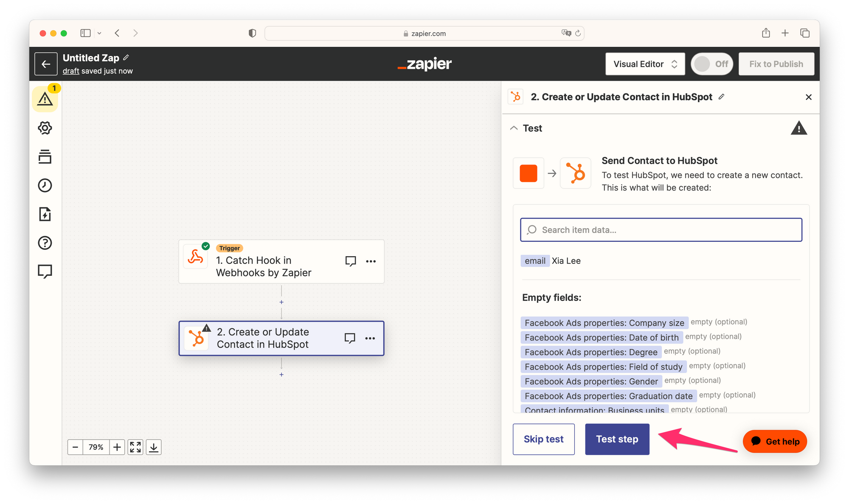Open the Zap details file-bolt icon
849x504 pixels.
coord(45,214)
